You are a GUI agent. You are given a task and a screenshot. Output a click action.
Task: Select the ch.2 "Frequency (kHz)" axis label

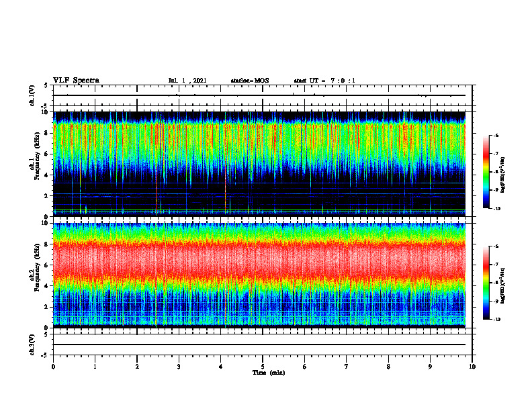coord(37,267)
